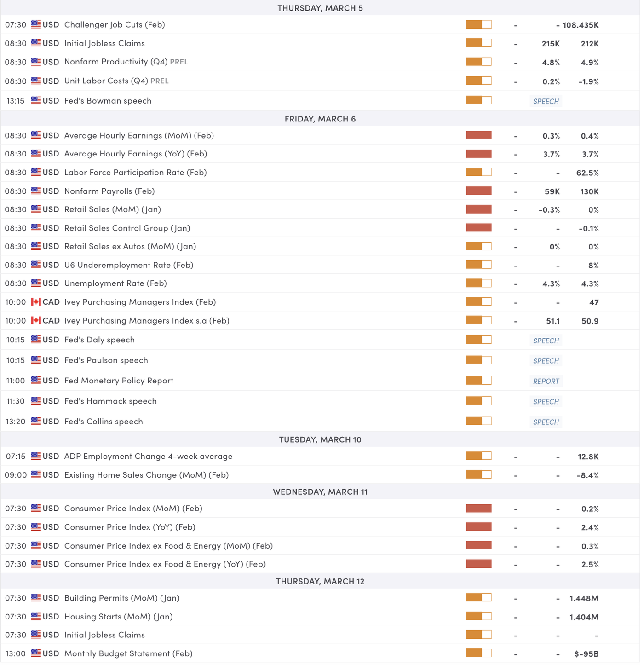Click the 51.1 consensus for Ivey PMI s.a
644x665 pixels.
(x=553, y=321)
